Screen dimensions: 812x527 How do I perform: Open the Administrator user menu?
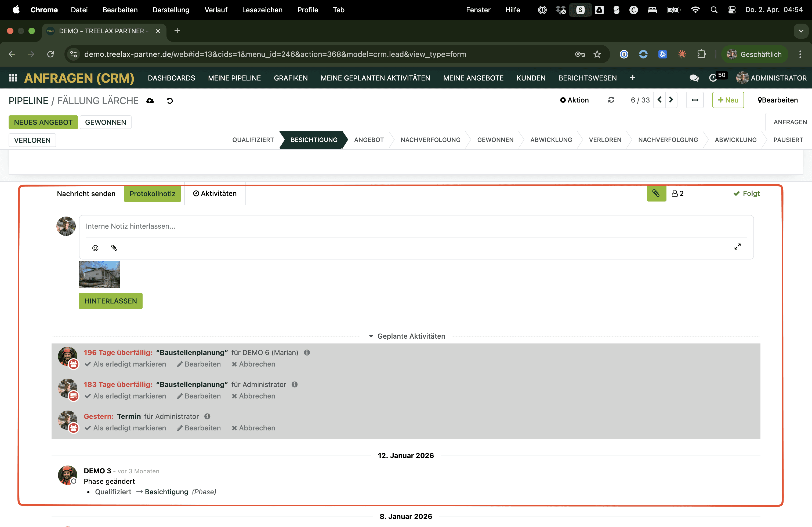(771, 78)
